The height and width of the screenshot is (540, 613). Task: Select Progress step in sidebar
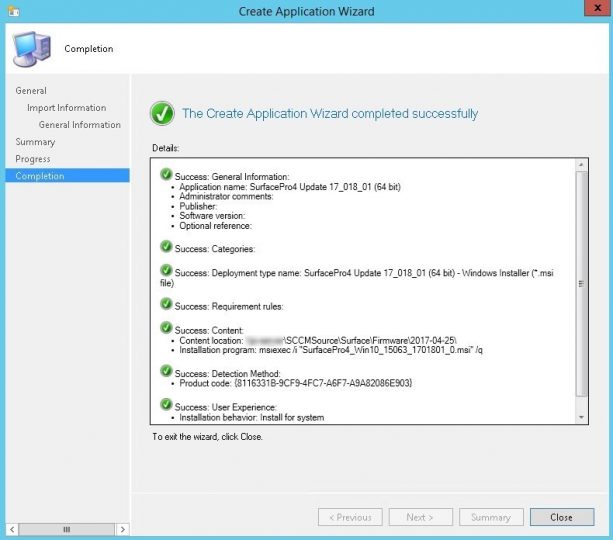pyautogui.click(x=33, y=159)
